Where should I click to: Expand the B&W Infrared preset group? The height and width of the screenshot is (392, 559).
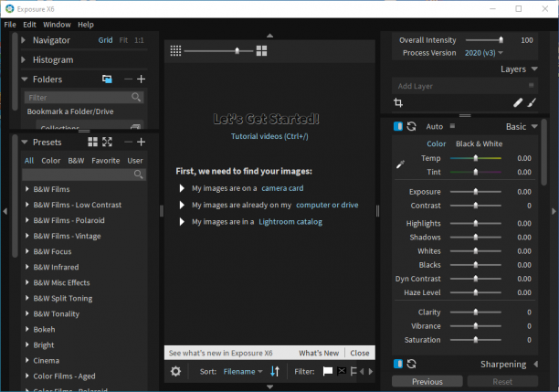(27, 267)
